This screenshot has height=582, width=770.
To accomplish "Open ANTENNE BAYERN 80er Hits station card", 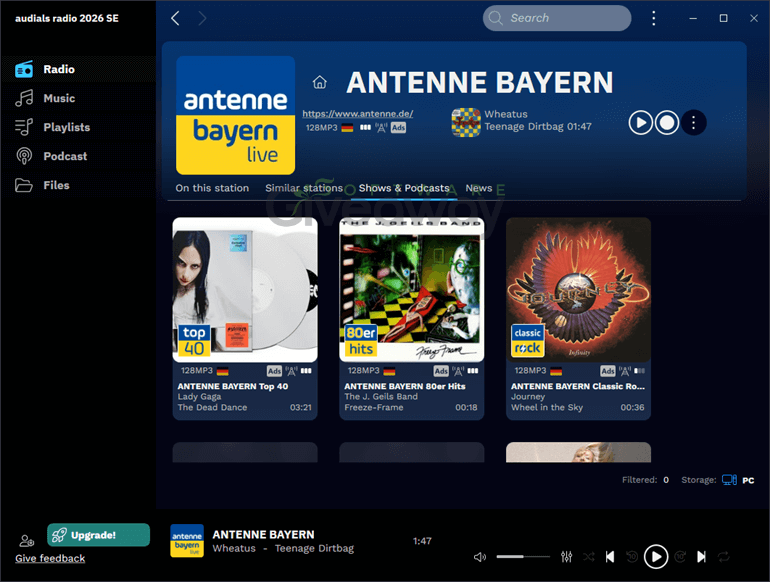I will point(412,318).
